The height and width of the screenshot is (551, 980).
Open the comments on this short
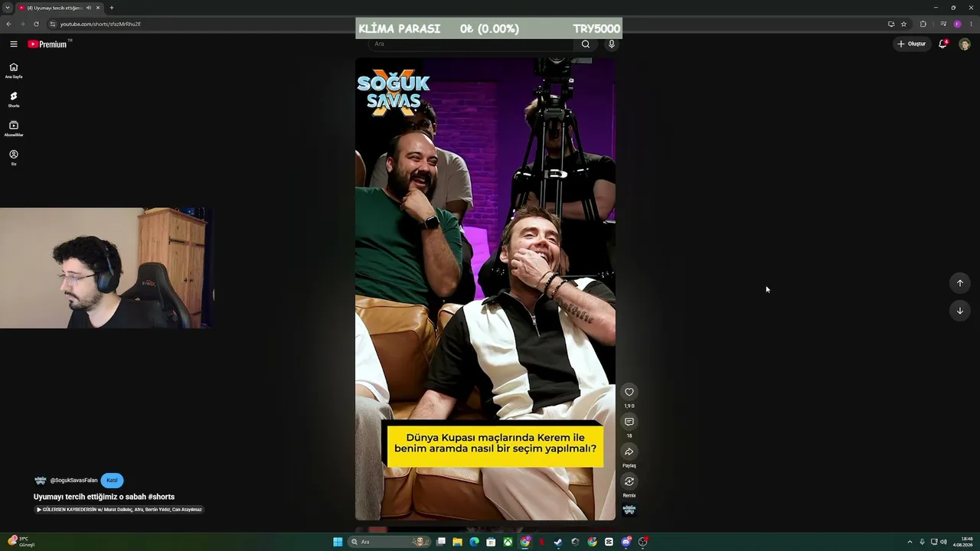pos(629,422)
